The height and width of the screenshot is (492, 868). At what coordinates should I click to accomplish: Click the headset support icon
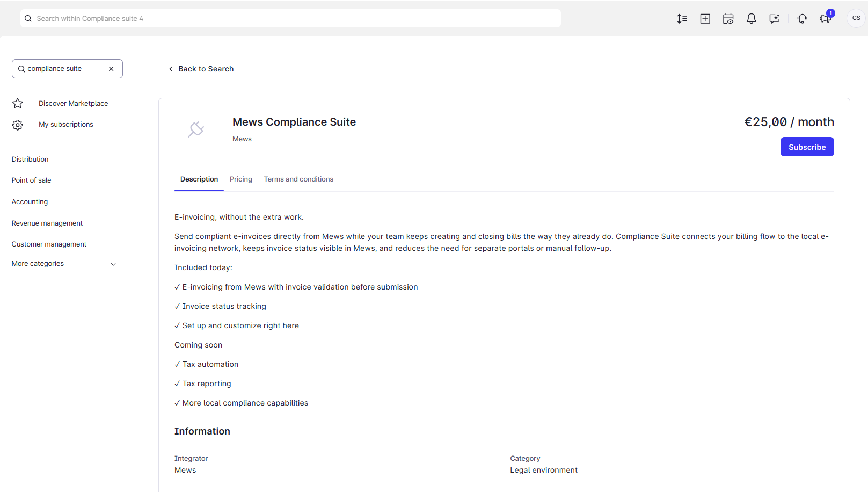803,19
